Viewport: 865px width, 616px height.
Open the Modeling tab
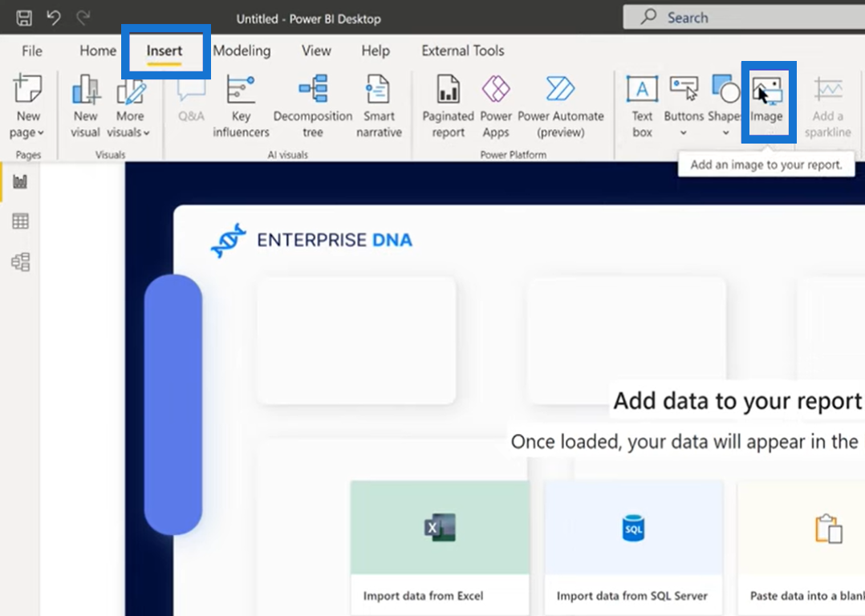click(242, 51)
